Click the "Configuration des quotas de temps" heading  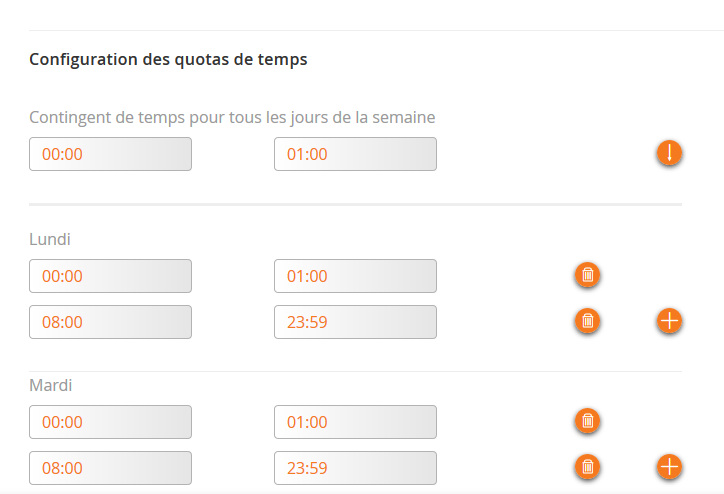(x=168, y=60)
